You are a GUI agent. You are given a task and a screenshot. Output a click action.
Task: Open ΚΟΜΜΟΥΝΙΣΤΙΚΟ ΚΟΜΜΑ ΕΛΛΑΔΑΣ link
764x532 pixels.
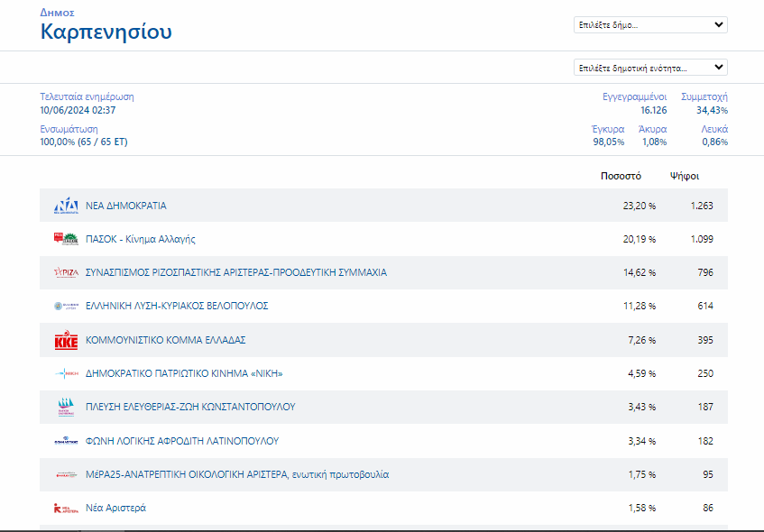(166, 340)
